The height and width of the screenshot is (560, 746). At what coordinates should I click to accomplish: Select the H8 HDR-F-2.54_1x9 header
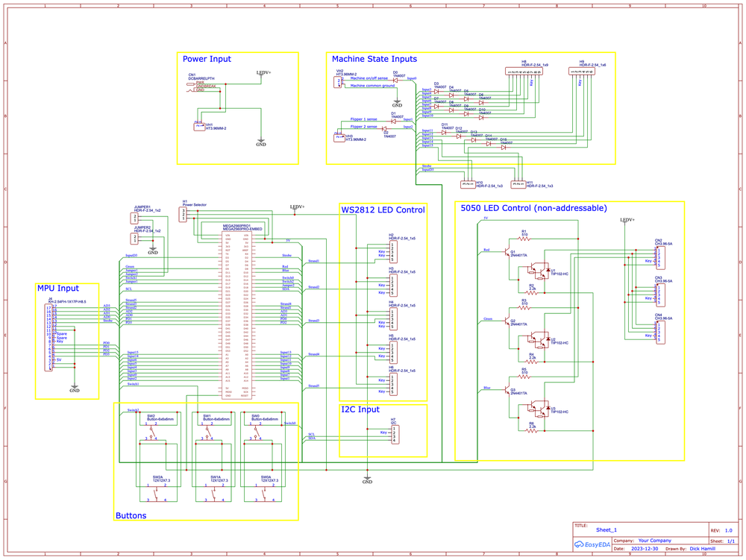pos(524,72)
